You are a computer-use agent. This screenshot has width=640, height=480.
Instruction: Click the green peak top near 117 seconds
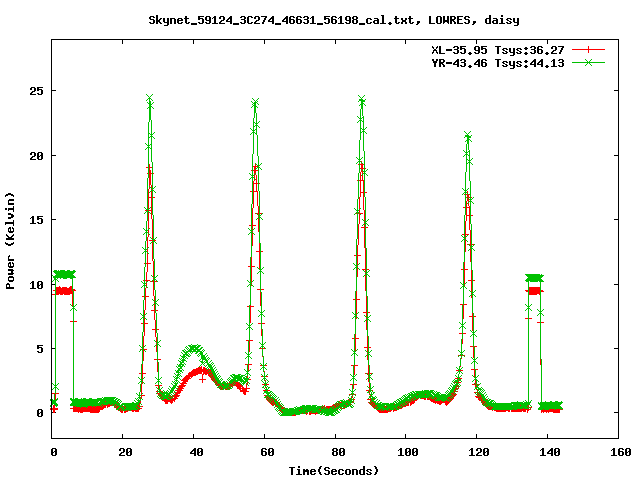pyautogui.click(x=468, y=135)
